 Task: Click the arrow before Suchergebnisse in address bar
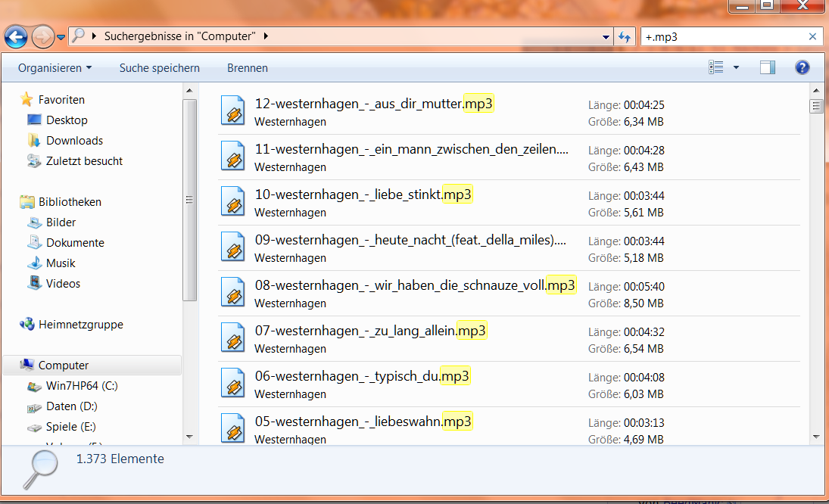tap(94, 36)
